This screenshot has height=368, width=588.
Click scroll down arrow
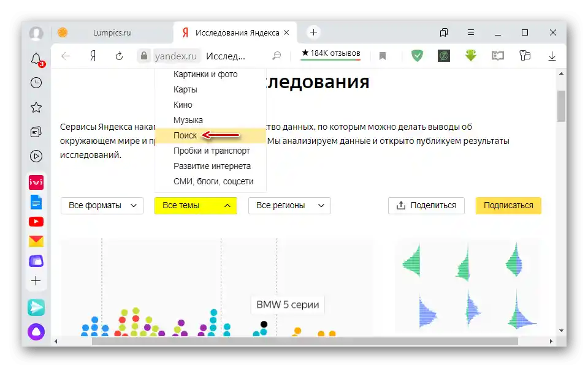click(562, 331)
